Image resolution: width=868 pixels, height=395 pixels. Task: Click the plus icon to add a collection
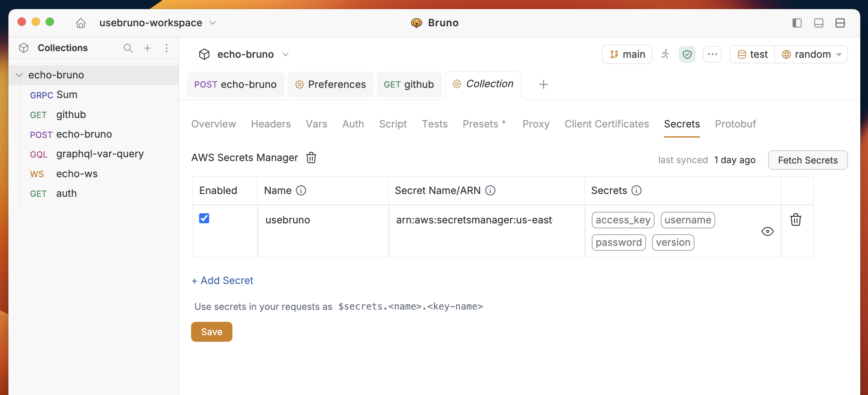[x=148, y=48]
